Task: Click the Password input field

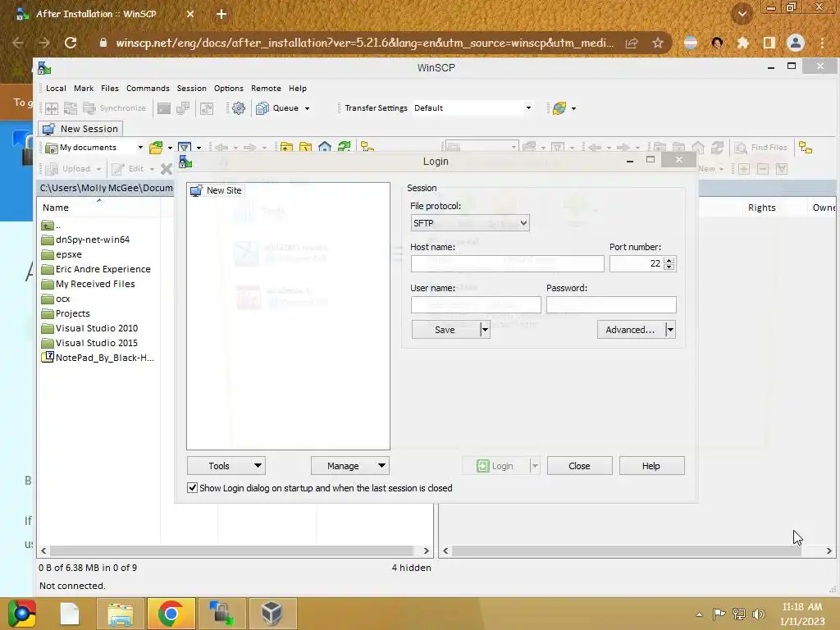Action: pos(611,305)
